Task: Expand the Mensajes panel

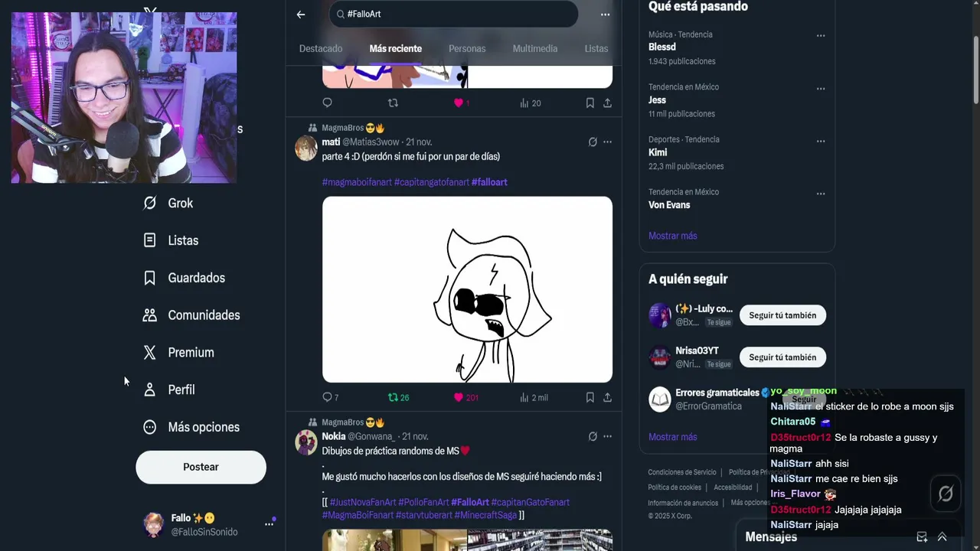Action: pyautogui.click(x=942, y=537)
